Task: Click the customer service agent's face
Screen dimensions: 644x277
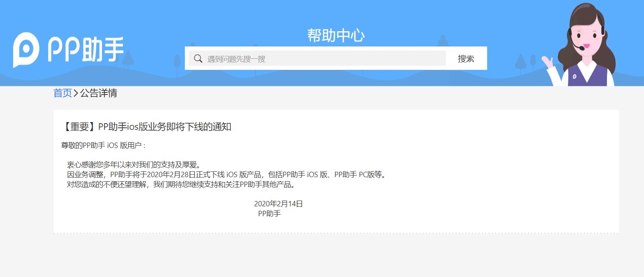Action: coord(586,35)
